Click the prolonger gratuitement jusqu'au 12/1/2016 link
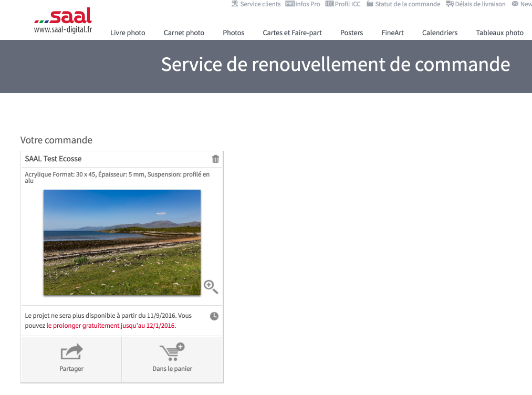532x395 pixels. click(x=111, y=326)
